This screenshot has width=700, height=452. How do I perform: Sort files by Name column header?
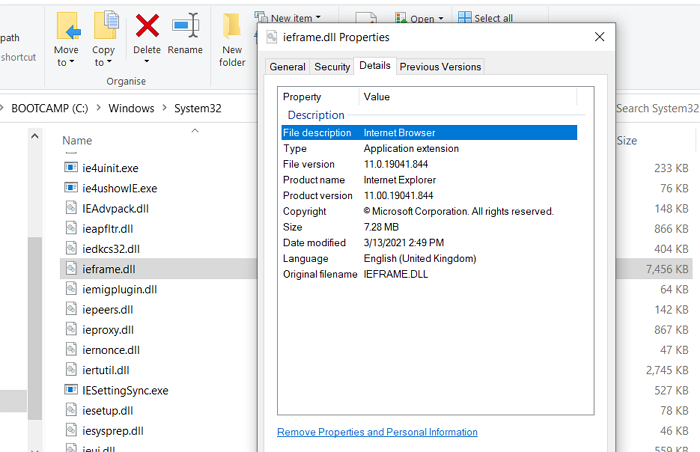(77, 141)
